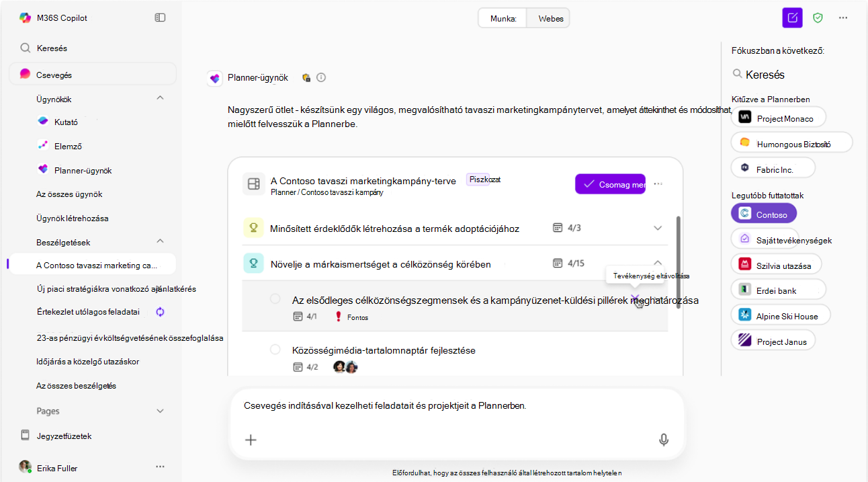Open the Elemző agent
The height and width of the screenshot is (482, 868).
(x=68, y=146)
